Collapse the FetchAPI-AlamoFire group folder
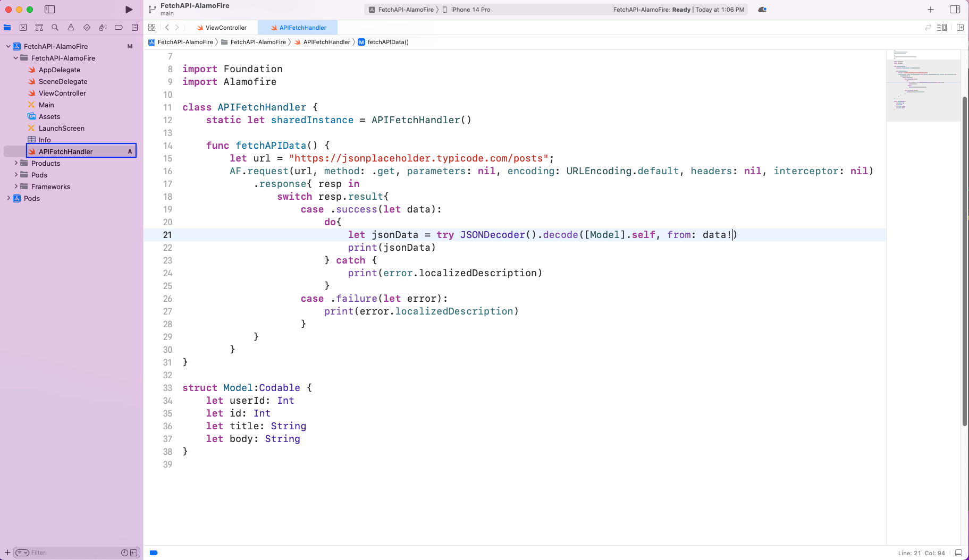 [x=16, y=58]
